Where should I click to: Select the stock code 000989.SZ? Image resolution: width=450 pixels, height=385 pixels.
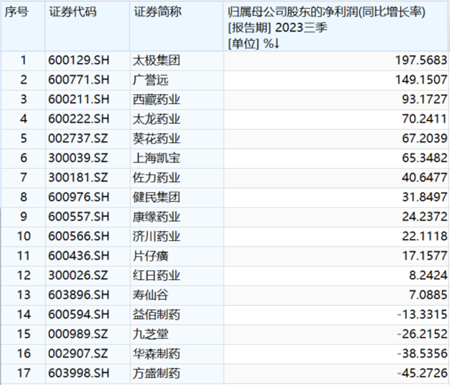[78, 334]
